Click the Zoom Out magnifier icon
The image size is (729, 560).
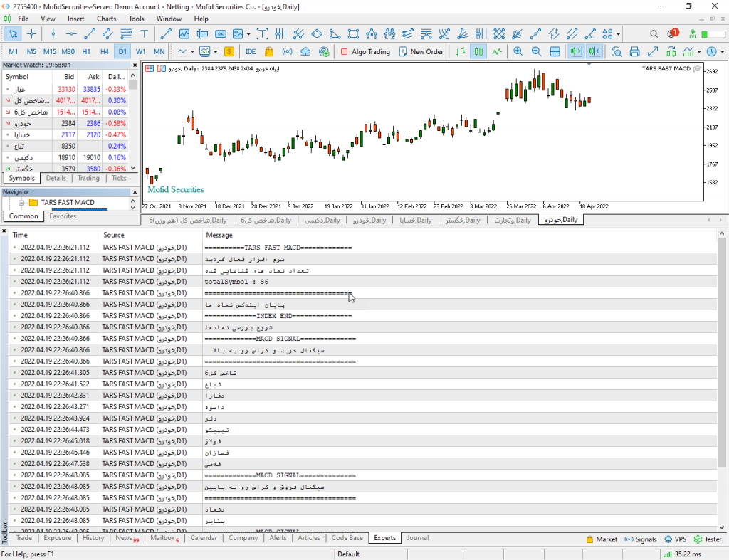tap(536, 51)
